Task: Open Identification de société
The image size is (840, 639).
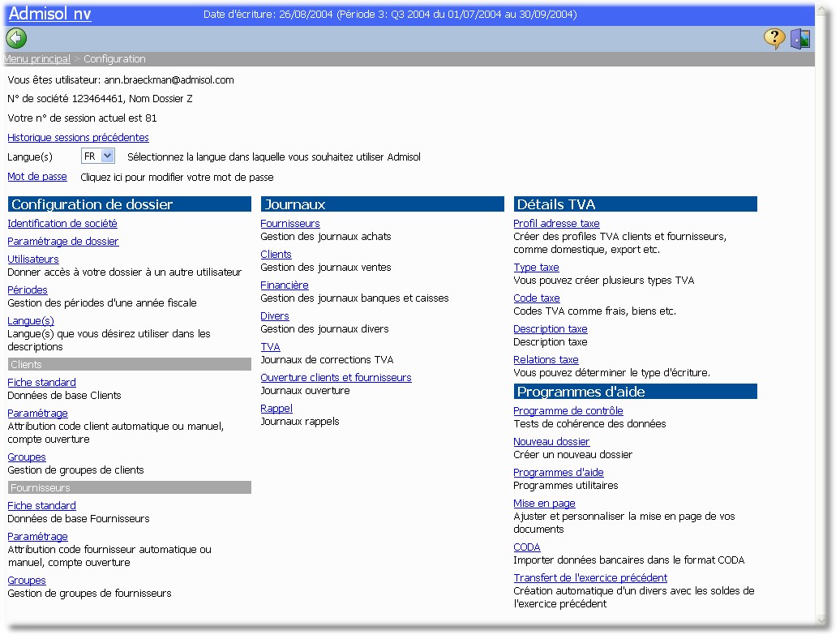Action: click(62, 223)
